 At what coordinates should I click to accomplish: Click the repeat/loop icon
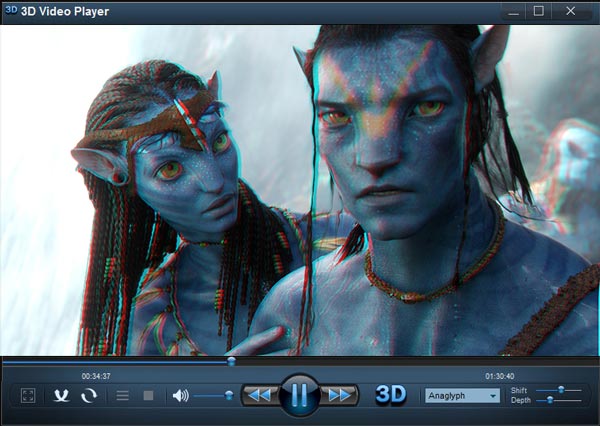pos(89,396)
